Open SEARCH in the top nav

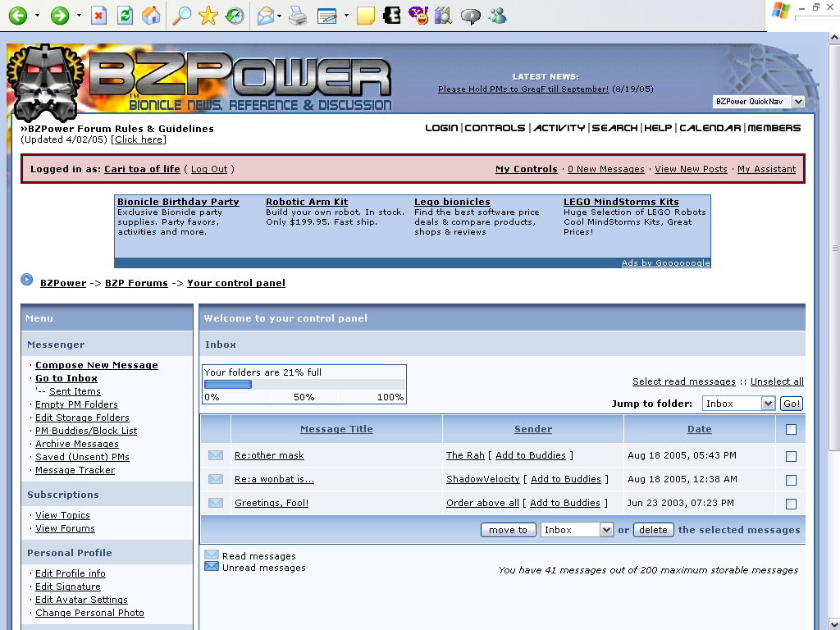tap(614, 127)
